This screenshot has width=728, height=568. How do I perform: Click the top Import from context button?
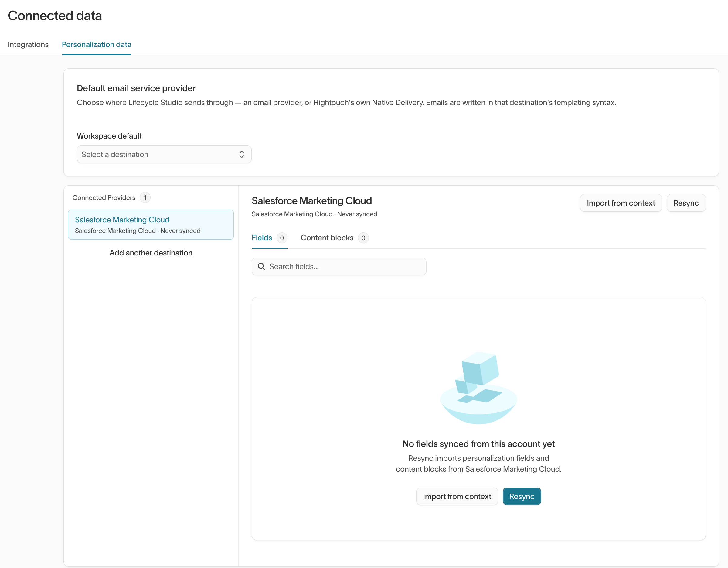point(621,203)
